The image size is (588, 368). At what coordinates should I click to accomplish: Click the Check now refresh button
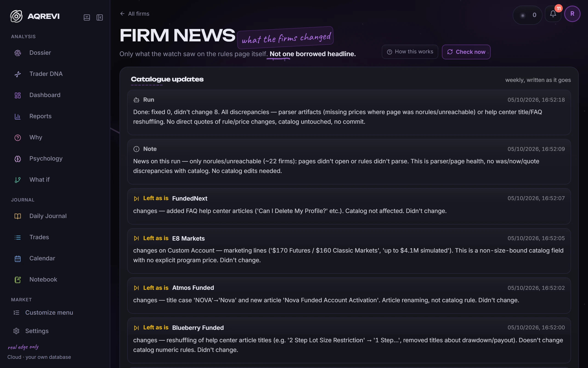pos(466,52)
